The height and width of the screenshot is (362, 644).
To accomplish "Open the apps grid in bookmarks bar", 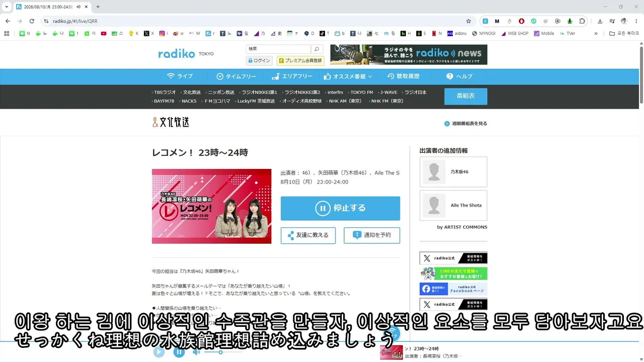I will 7,34.
